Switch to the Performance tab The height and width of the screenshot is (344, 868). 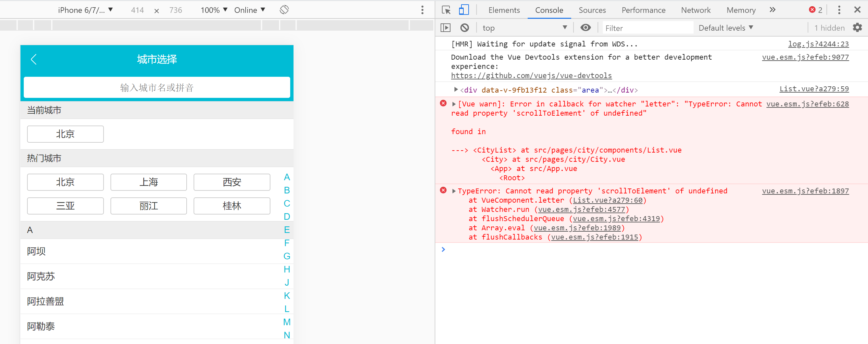[x=643, y=10]
